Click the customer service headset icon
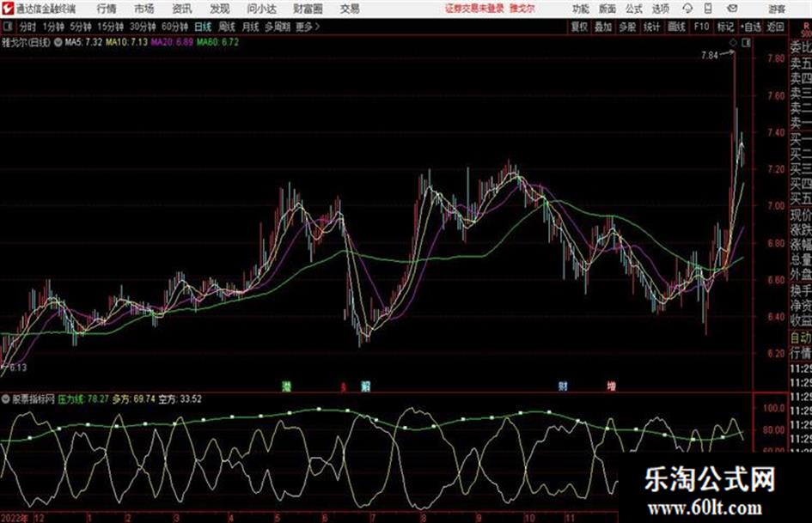 687,9
